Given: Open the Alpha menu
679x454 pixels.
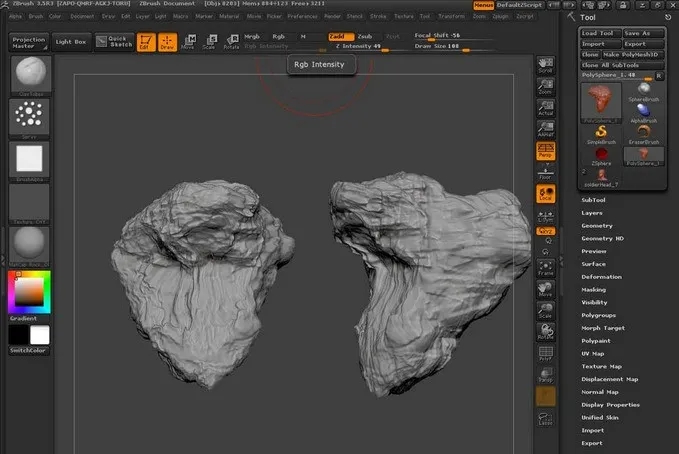Looking at the screenshot, I should 16,16.
